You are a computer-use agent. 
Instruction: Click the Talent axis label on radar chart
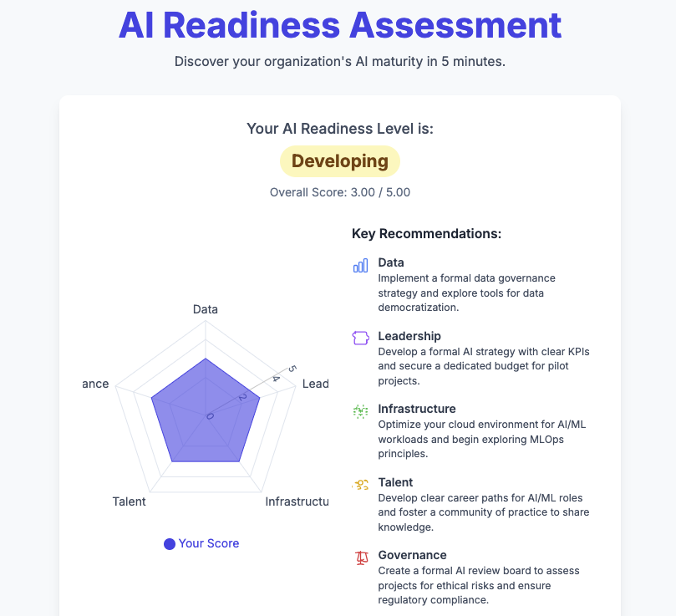click(x=129, y=501)
